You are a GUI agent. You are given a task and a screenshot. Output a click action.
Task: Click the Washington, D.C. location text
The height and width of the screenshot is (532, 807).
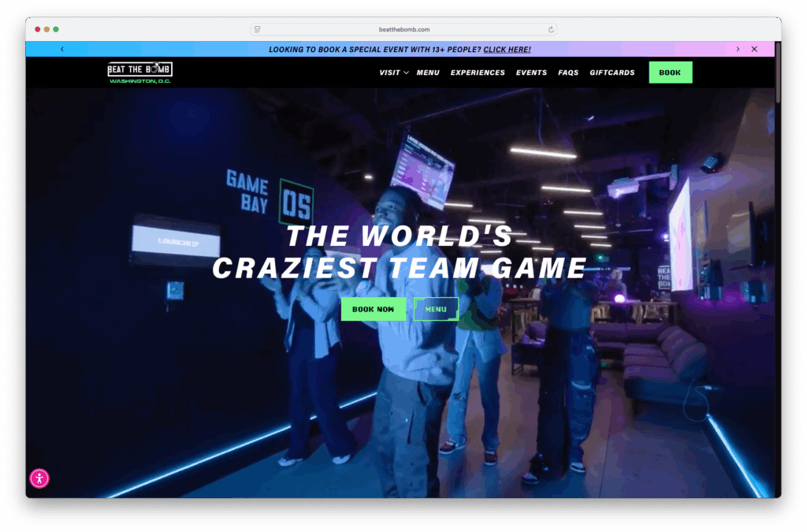140,81
